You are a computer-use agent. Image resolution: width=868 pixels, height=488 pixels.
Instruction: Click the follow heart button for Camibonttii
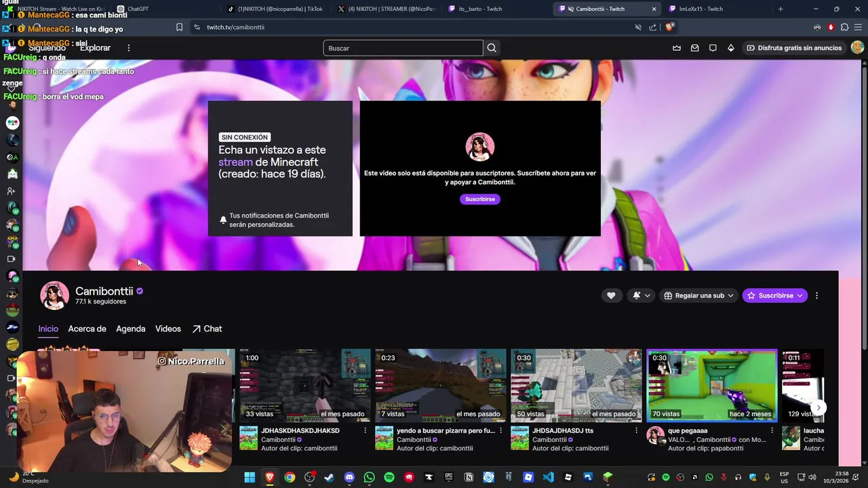[x=611, y=296]
